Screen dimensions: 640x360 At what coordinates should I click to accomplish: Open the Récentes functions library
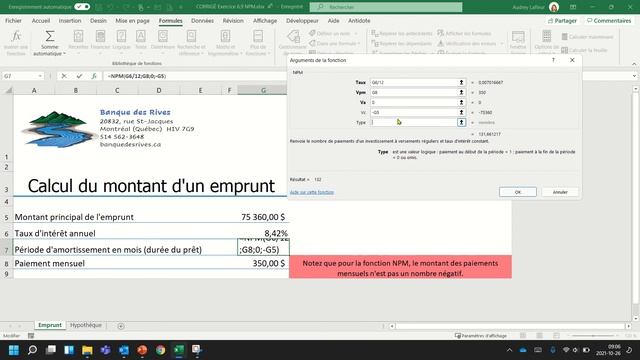click(x=78, y=42)
